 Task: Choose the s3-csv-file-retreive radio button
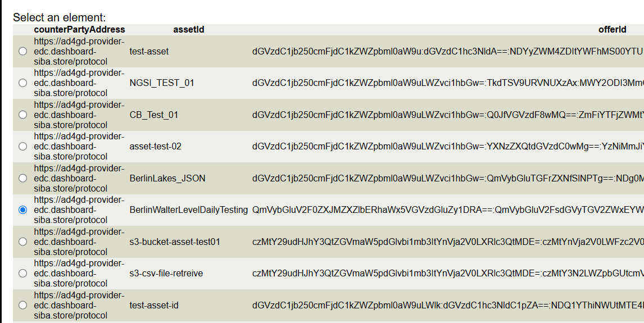(22, 274)
